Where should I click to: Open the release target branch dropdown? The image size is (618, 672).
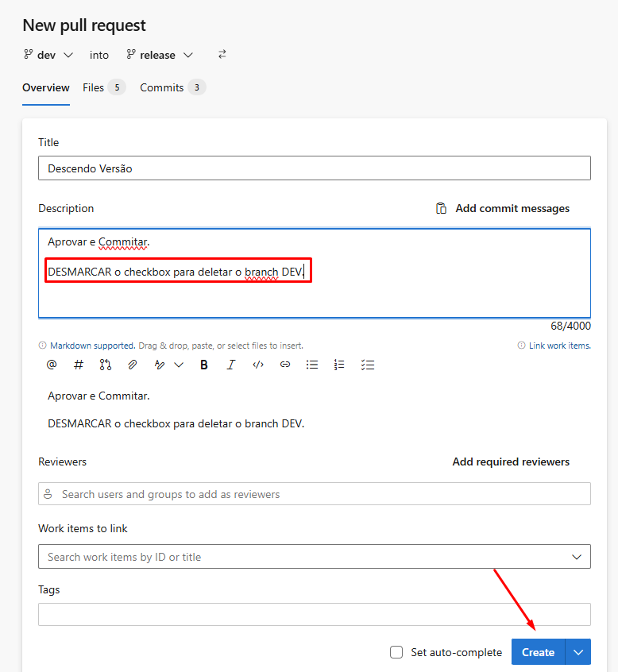160,55
